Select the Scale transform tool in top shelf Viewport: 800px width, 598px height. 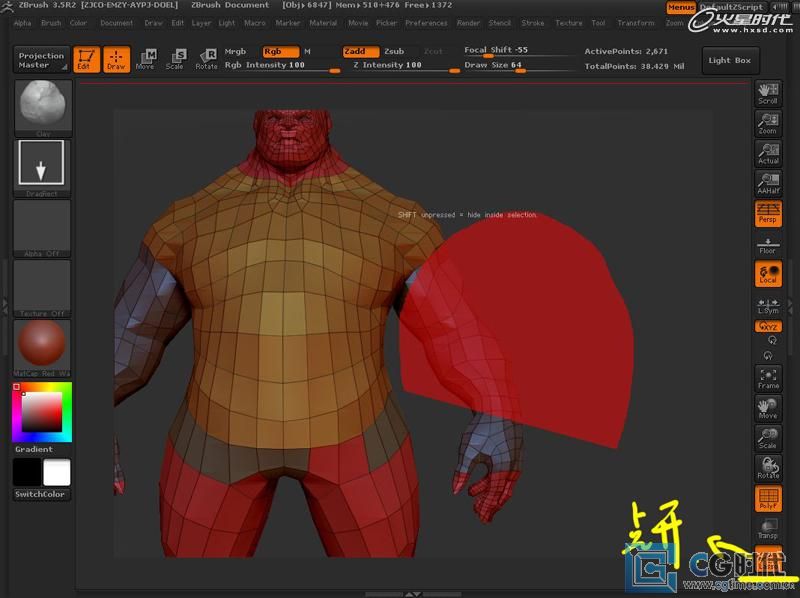(x=175, y=59)
